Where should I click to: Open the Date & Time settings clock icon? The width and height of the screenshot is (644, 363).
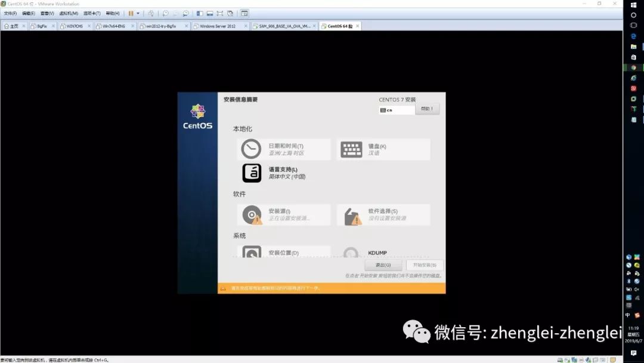pos(251,149)
